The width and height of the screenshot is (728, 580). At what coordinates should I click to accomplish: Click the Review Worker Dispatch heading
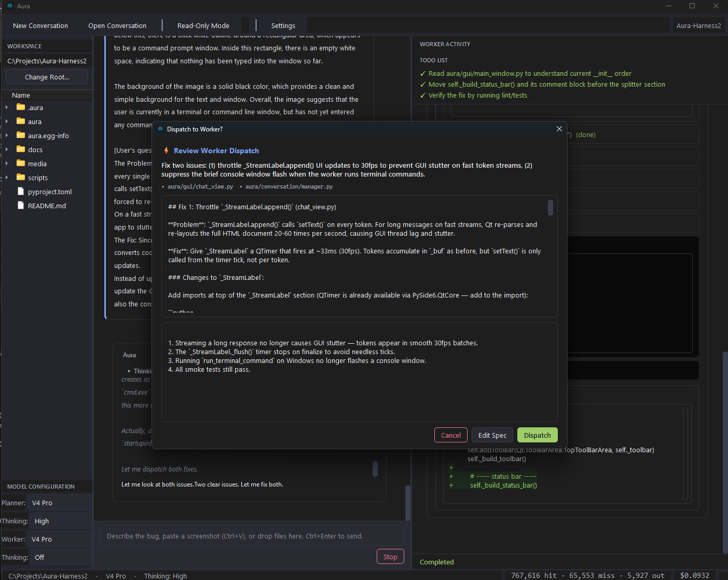click(216, 151)
